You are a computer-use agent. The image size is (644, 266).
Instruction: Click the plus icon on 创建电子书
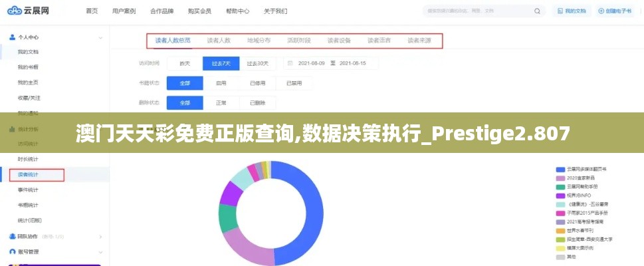[601, 11]
